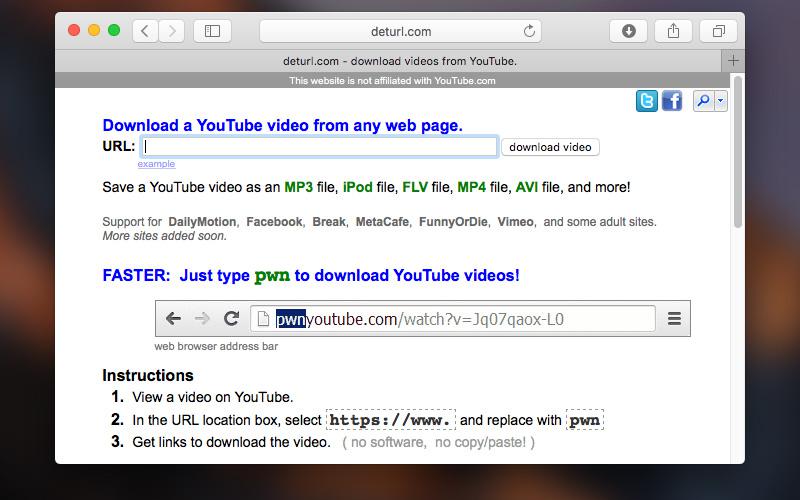Click the green pwn word in the FASTER heading
The width and height of the screenshot is (800, 500).
tap(272, 276)
